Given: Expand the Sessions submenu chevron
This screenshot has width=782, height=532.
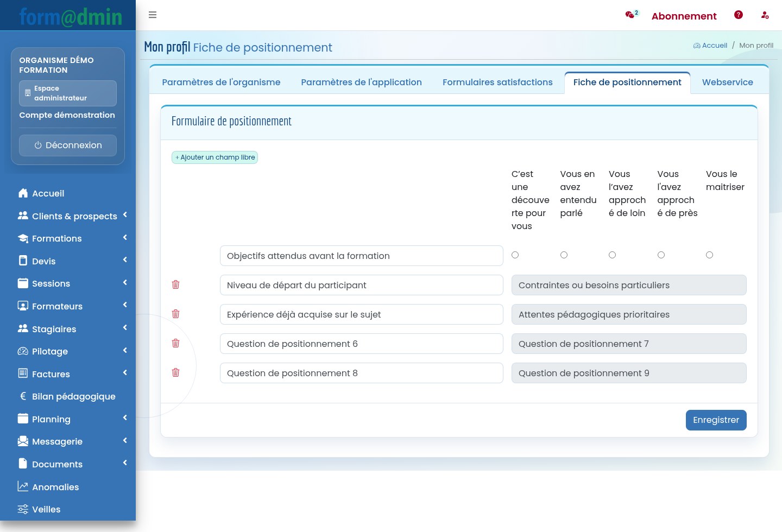Looking at the screenshot, I should pyautogui.click(x=125, y=283).
